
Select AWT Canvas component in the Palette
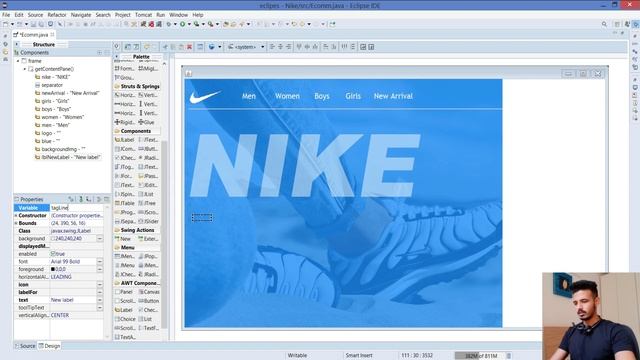(149, 292)
